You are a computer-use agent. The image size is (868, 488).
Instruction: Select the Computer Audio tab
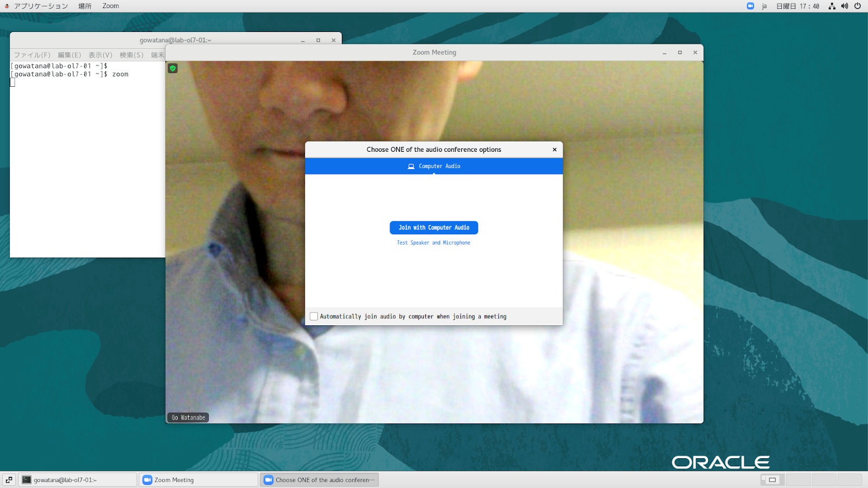tap(434, 166)
